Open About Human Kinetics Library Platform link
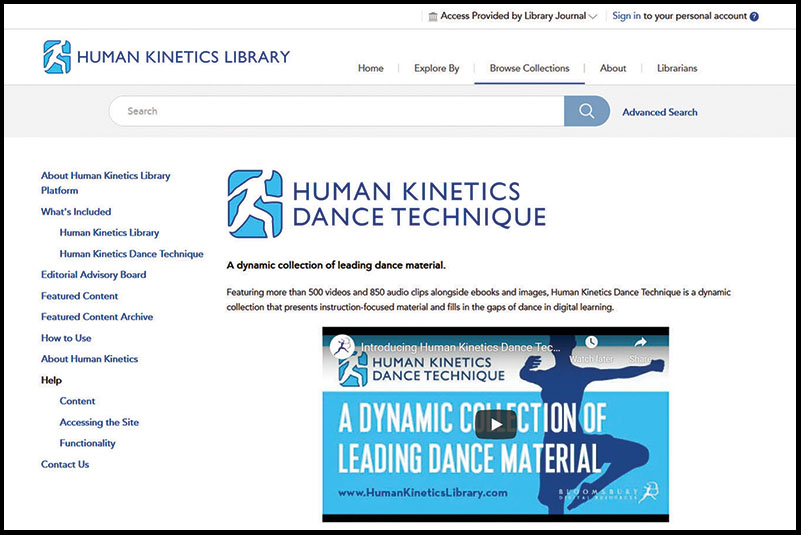The image size is (801, 535). point(105,183)
